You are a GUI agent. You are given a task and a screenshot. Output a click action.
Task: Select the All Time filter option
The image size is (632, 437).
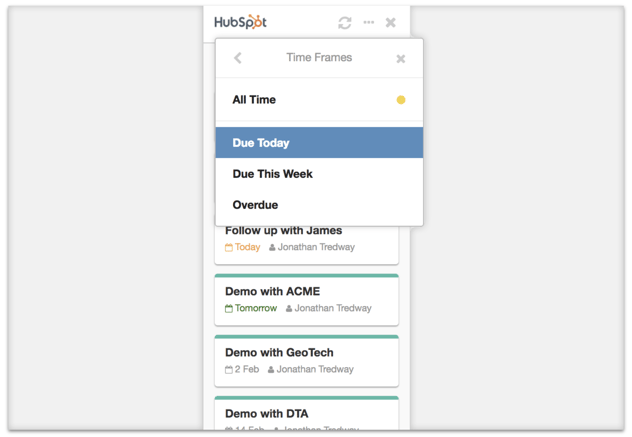pos(254,100)
